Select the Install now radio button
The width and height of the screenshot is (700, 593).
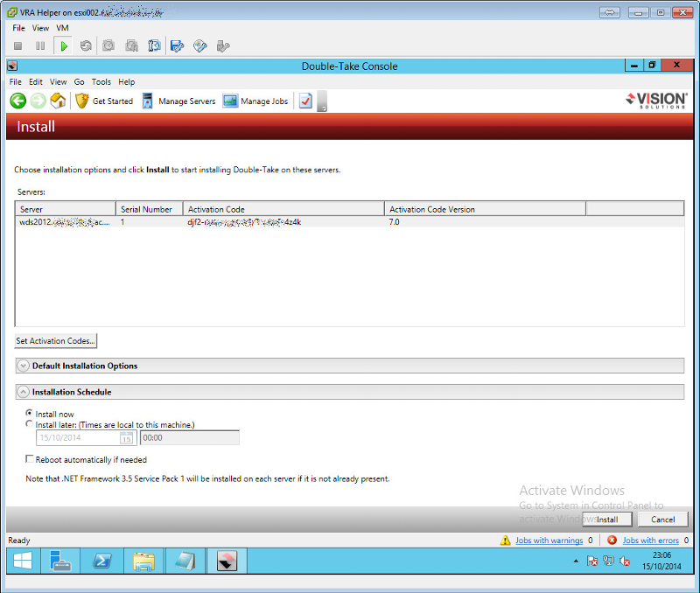pyautogui.click(x=29, y=413)
